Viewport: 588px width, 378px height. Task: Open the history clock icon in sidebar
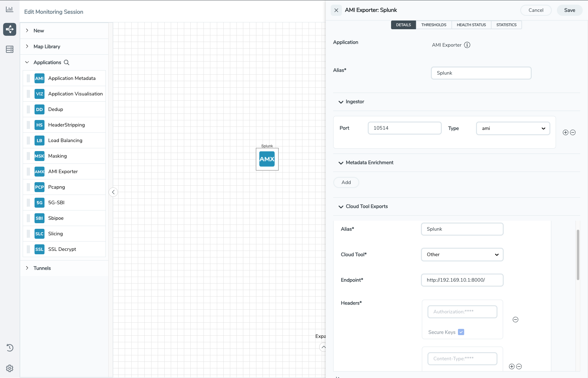[10, 348]
